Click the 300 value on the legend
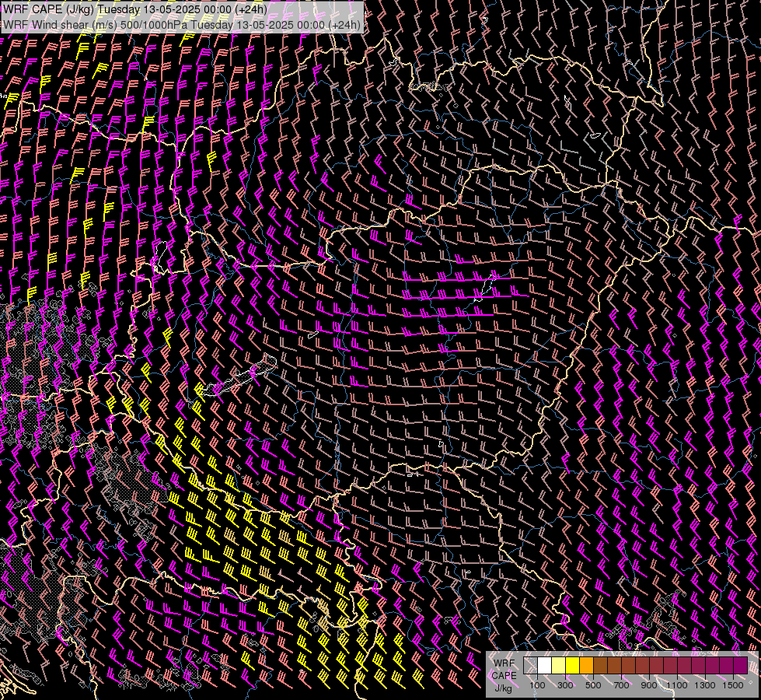 tap(565, 685)
